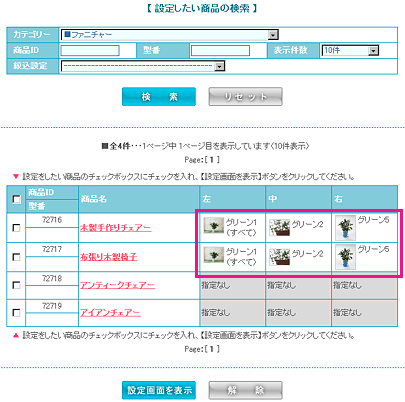Open the カテゴリー dropdown showing ファニチャー

(170, 35)
